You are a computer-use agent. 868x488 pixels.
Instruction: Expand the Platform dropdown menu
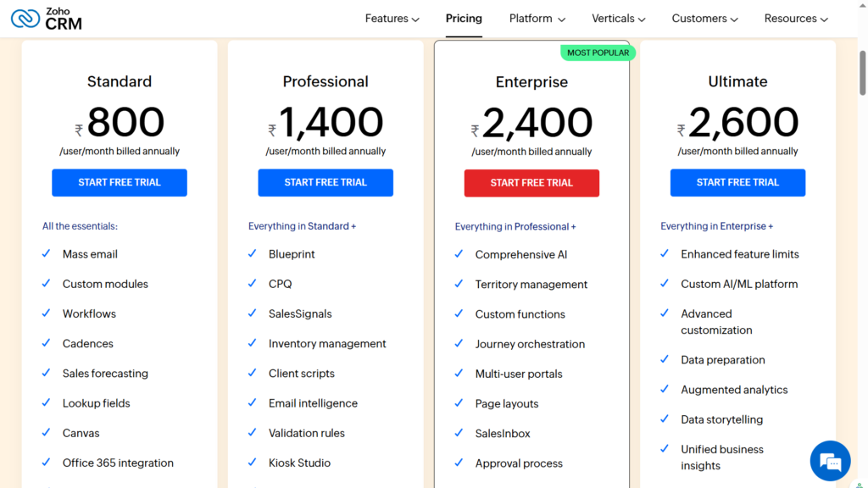tap(537, 19)
